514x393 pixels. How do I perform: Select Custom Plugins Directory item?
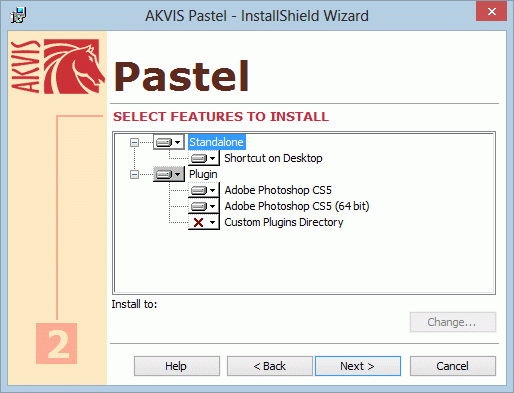point(284,222)
